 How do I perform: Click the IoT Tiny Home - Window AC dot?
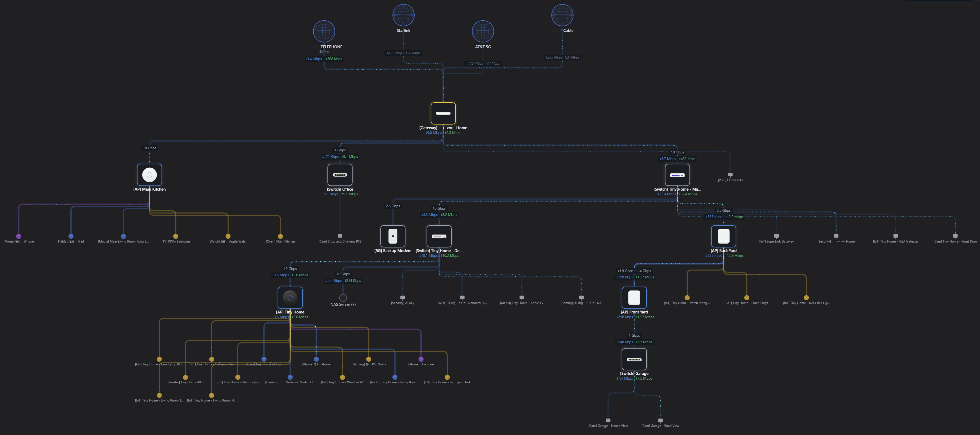342,377
